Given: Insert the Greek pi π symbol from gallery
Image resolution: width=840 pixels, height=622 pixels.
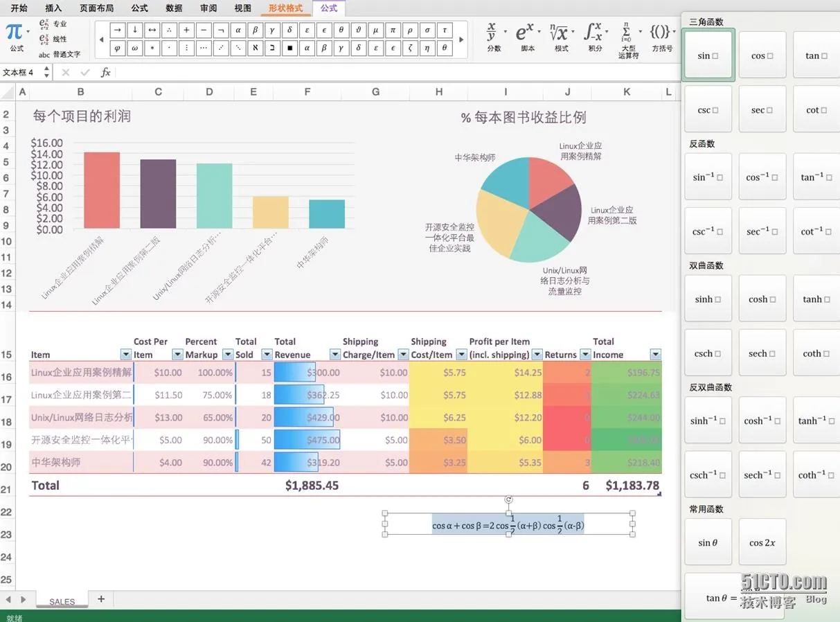Looking at the screenshot, I should click(393, 30).
